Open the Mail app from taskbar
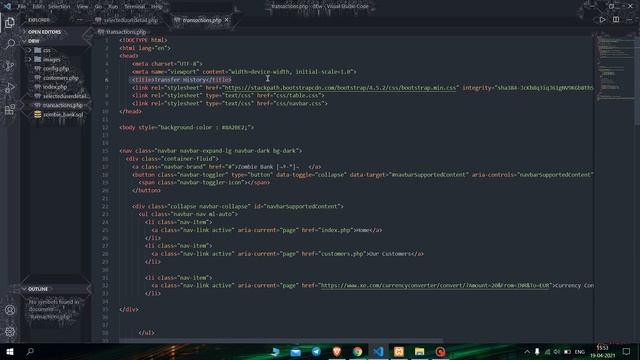 pos(296,351)
